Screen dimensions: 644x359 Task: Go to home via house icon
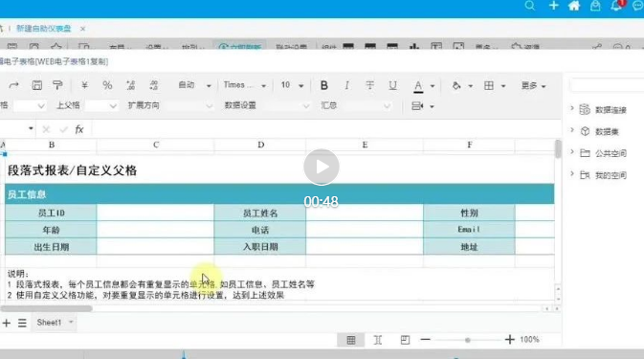(574, 6)
